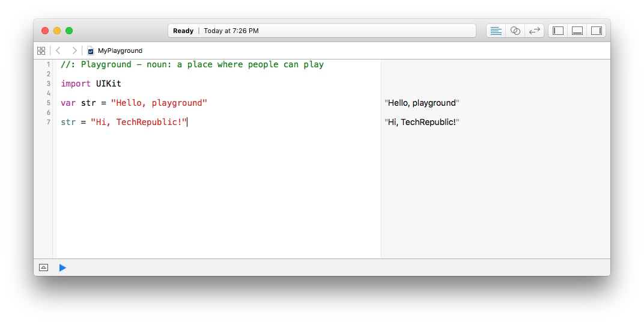
Task: Open MyPlayground in the jump bar
Action: point(120,50)
